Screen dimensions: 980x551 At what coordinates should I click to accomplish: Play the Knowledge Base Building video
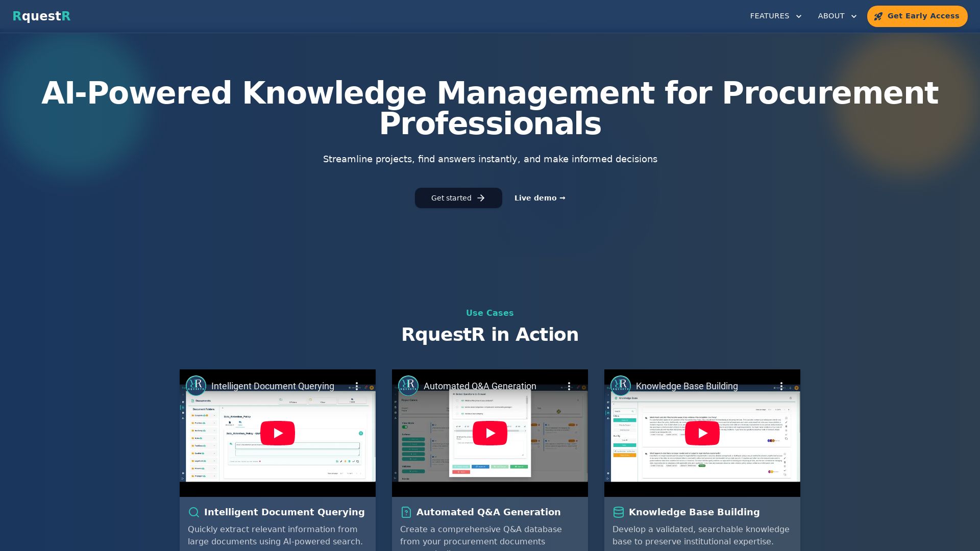(702, 433)
